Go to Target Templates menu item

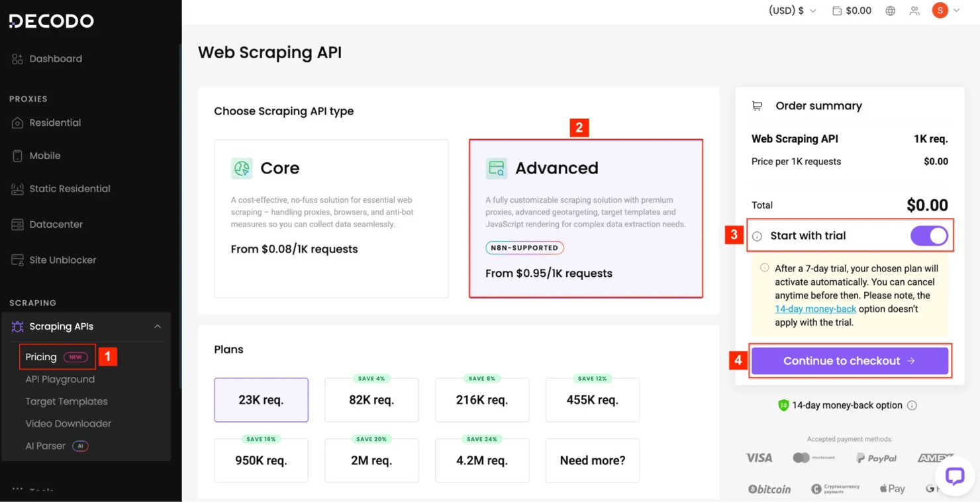[66, 401]
